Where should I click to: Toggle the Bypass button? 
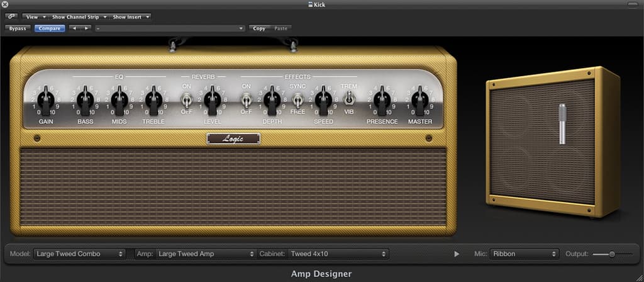(18, 28)
